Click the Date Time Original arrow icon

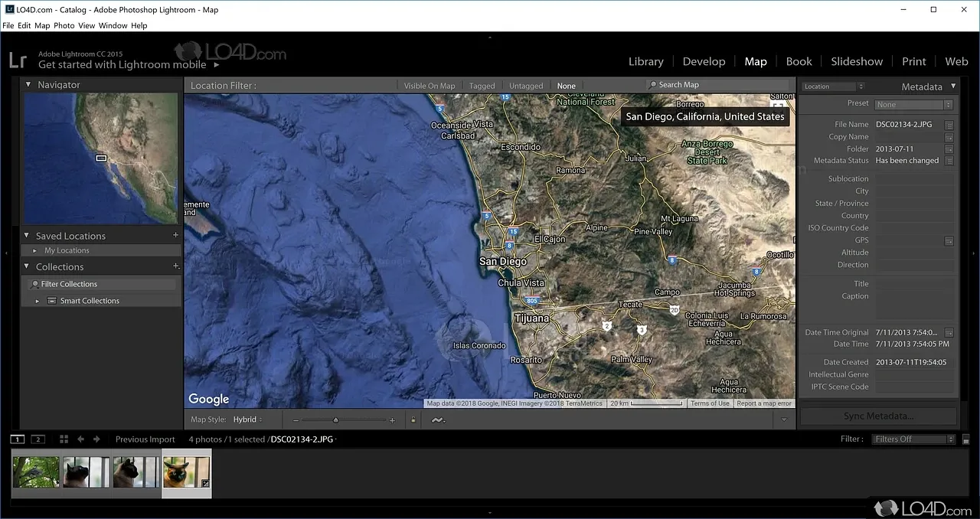click(x=949, y=333)
